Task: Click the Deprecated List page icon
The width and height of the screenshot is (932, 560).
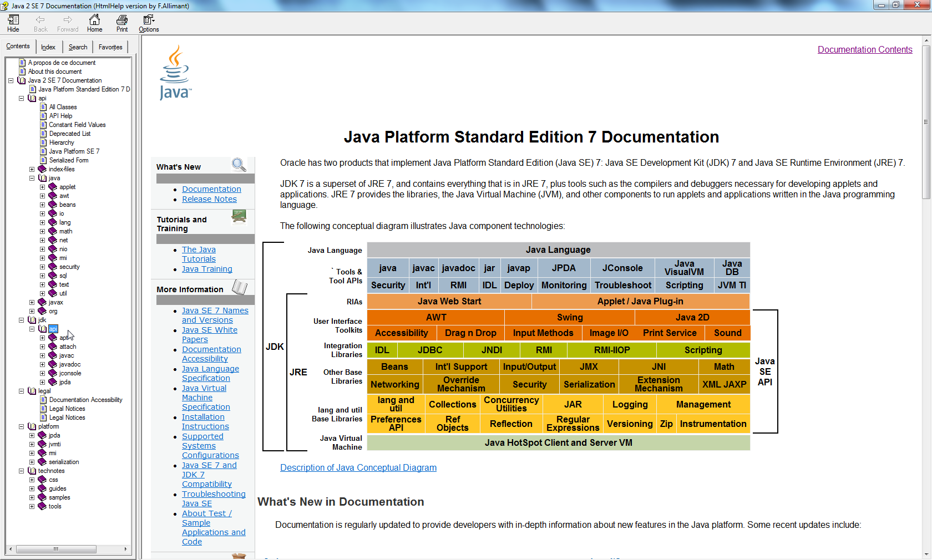Action: (43, 134)
